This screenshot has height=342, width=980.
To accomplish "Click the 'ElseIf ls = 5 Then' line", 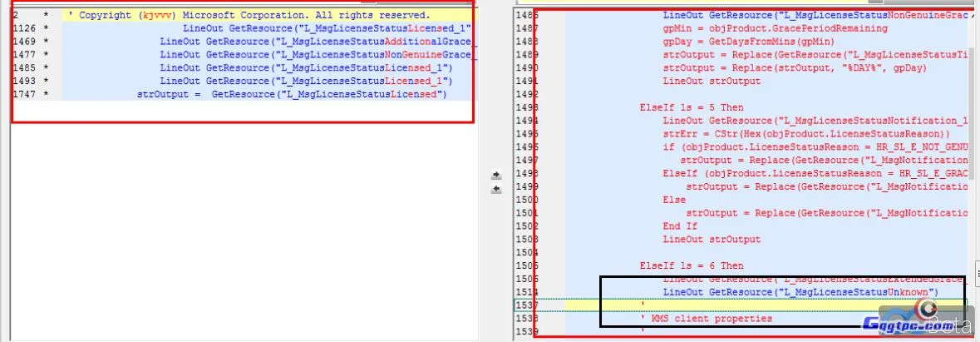I will (692, 107).
